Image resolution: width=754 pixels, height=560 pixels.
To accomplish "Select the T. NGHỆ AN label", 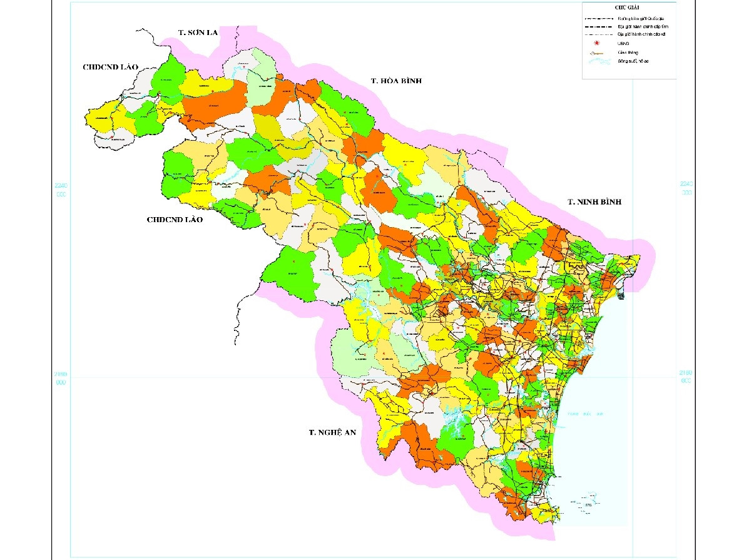I will [332, 432].
